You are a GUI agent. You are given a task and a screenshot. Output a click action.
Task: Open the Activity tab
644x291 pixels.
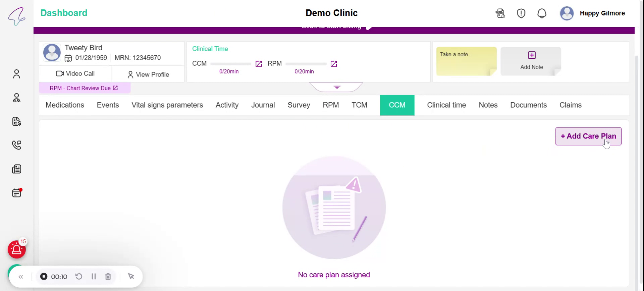tap(227, 105)
